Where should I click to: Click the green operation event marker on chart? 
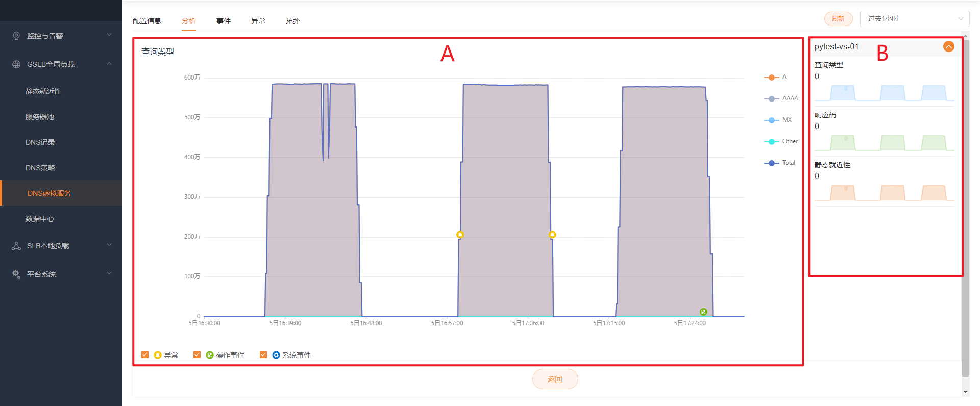pyautogui.click(x=703, y=312)
